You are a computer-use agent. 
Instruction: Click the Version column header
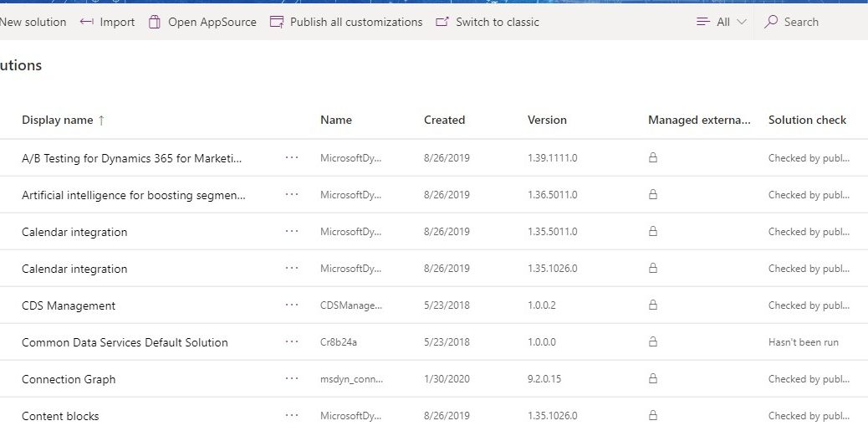pyautogui.click(x=547, y=121)
